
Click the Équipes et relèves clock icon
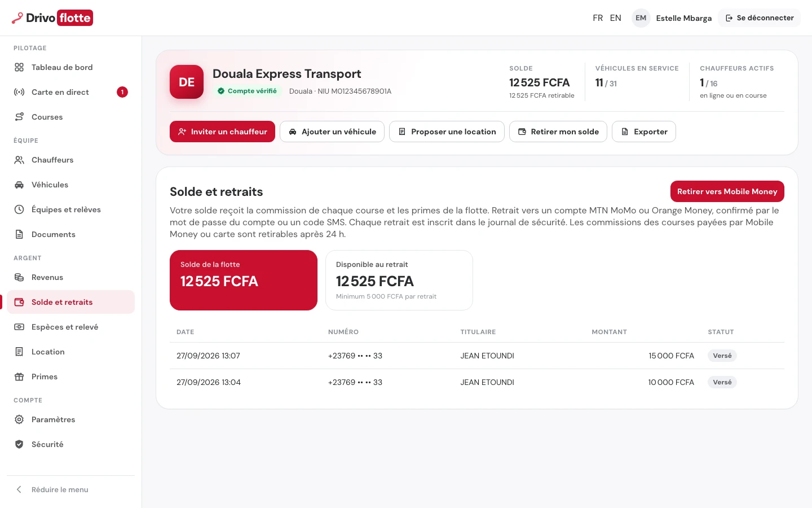19,209
